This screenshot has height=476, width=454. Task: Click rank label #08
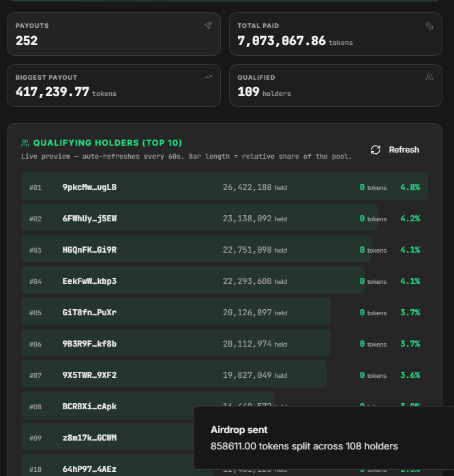[x=35, y=407]
